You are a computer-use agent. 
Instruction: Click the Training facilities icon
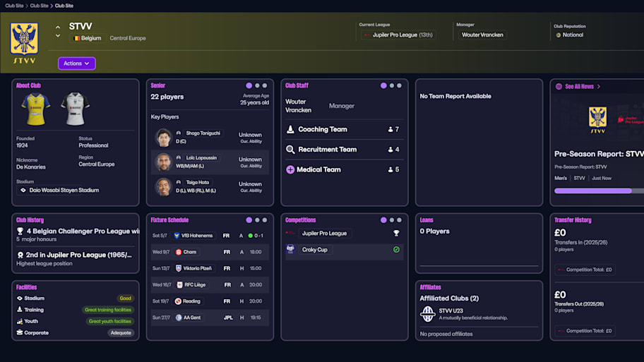coord(19,310)
